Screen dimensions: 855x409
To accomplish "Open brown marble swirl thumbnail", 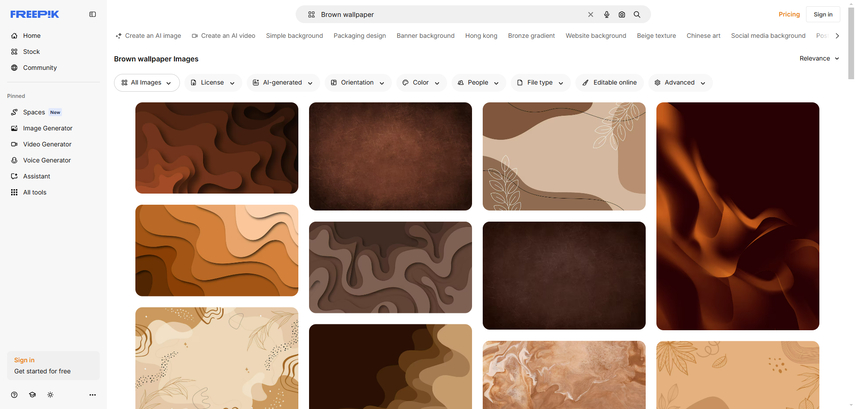I will [x=564, y=375].
